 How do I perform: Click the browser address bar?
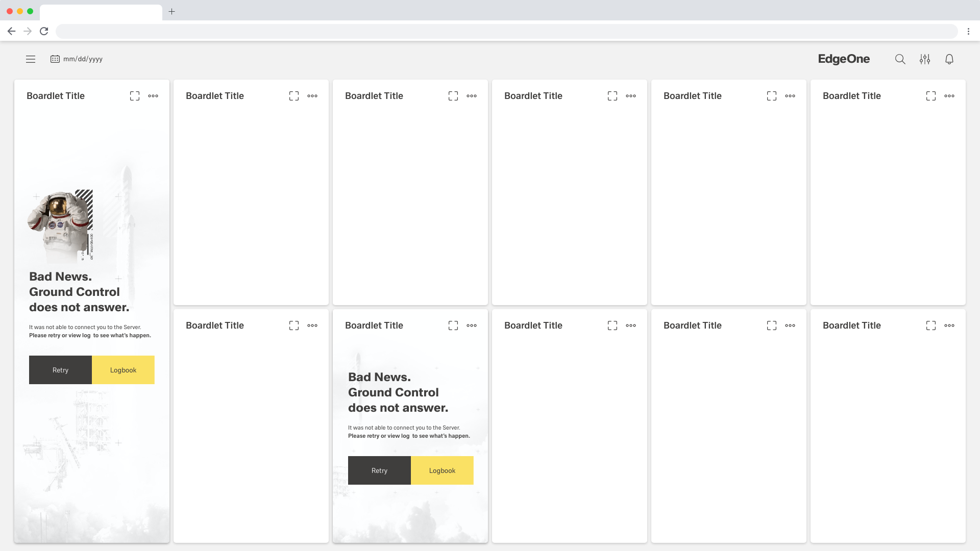click(505, 31)
